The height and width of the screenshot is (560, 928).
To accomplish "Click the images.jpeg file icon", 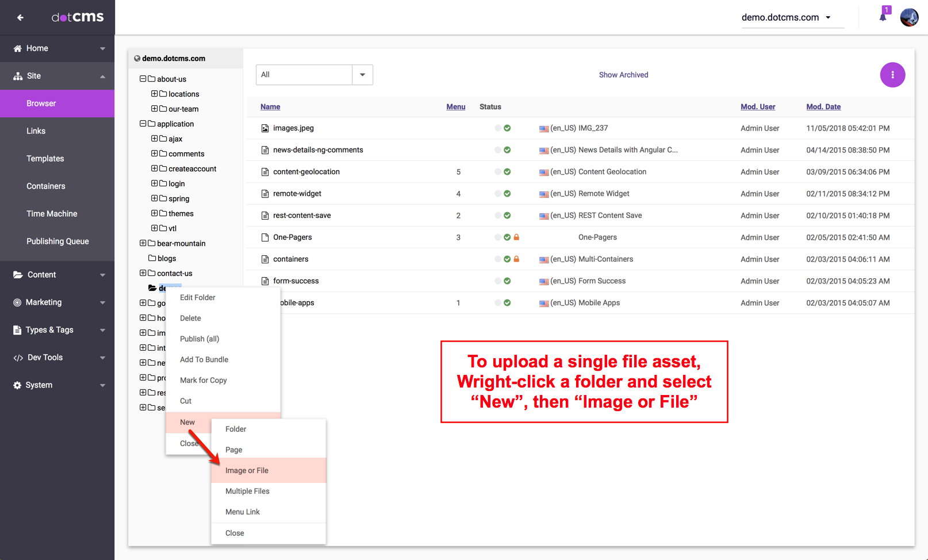I will [x=265, y=128].
